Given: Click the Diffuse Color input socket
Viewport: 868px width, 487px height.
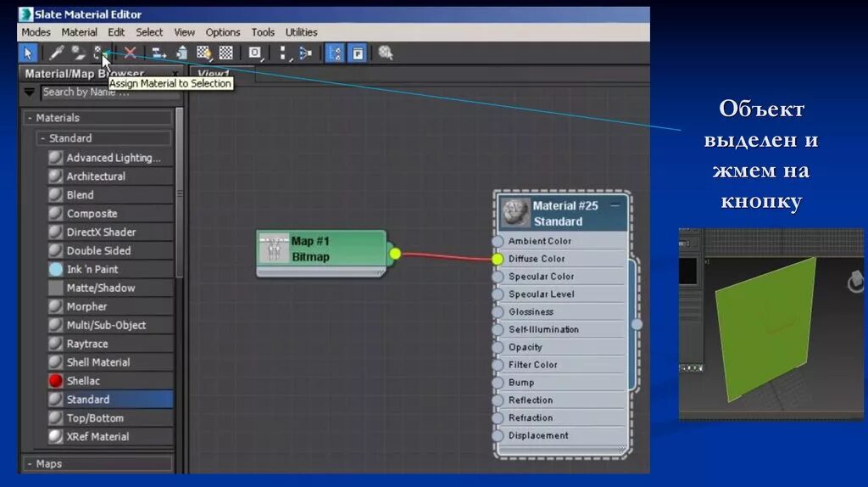Looking at the screenshot, I should point(498,259).
